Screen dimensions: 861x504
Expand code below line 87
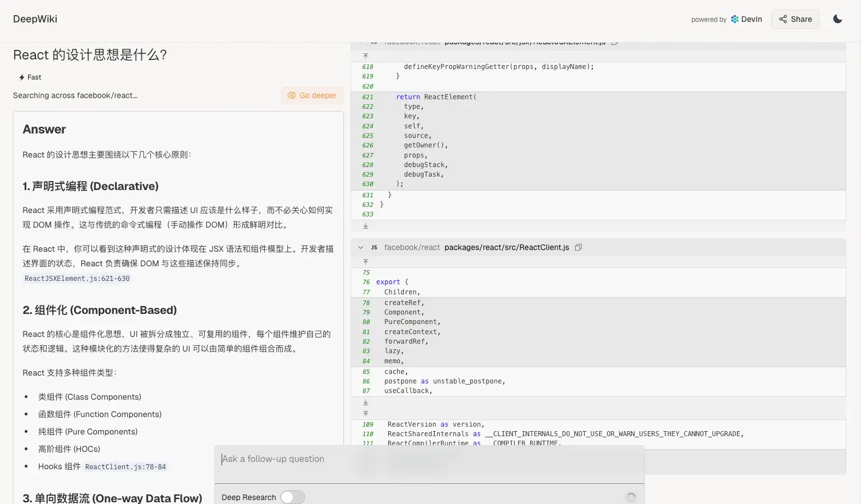[366, 403]
